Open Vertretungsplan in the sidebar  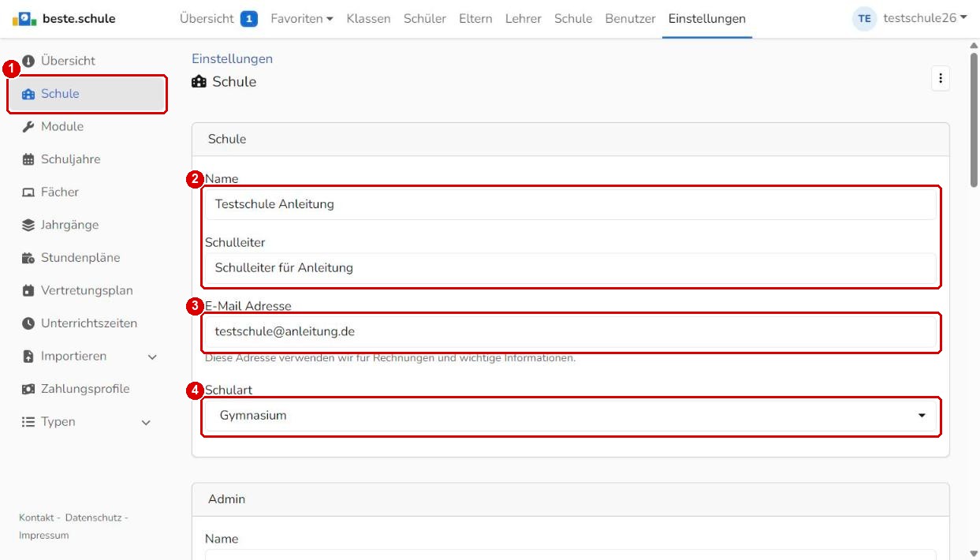point(87,291)
